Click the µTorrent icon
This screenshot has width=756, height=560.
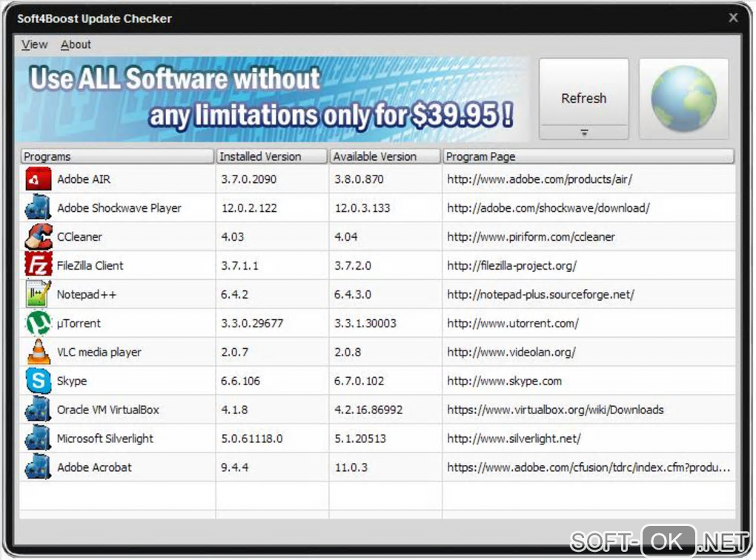(x=38, y=323)
